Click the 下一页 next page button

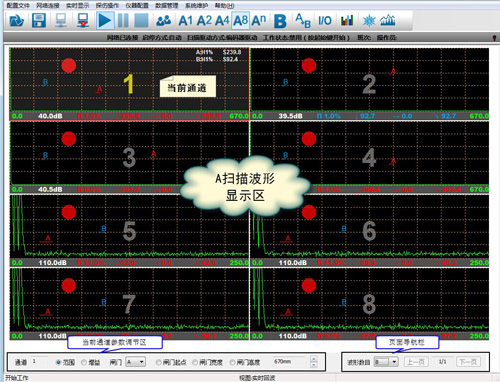pos(468,362)
